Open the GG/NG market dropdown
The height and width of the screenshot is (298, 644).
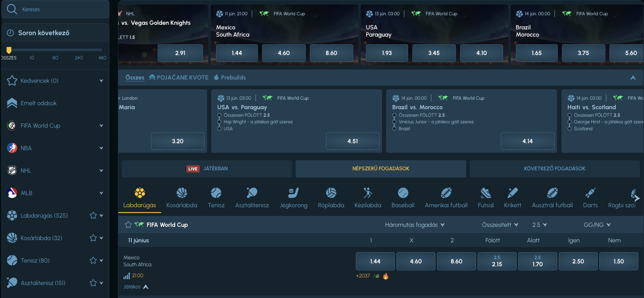click(x=597, y=225)
